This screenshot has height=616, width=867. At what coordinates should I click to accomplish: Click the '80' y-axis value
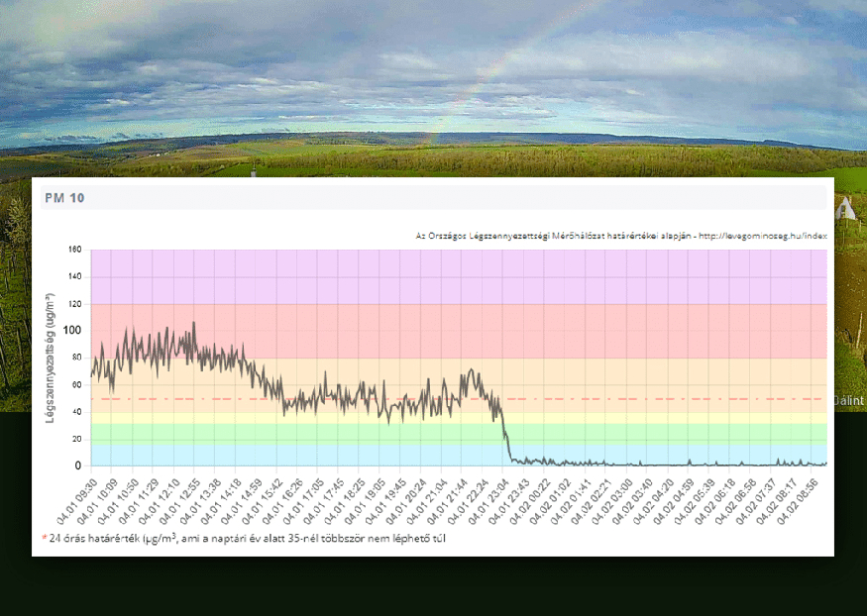pyautogui.click(x=77, y=358)
